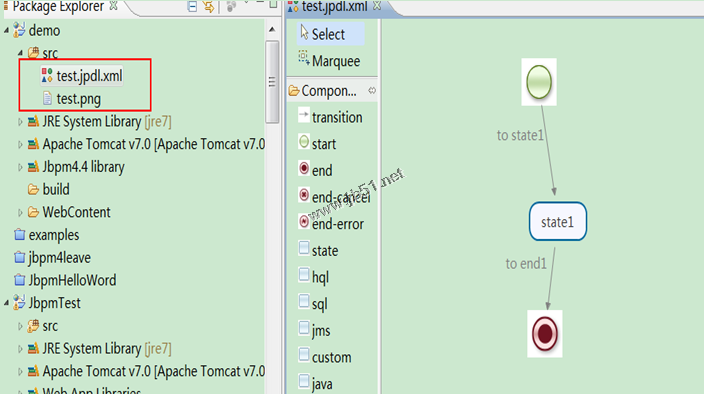Close the test.jpdl.xml editor tab

pos(377,6)
